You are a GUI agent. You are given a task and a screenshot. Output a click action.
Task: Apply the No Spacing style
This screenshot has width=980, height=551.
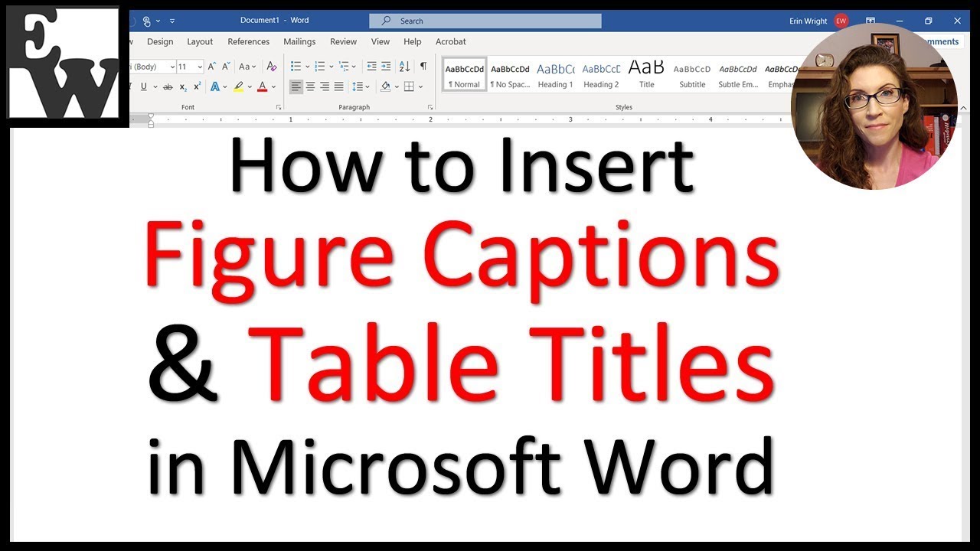click(x=510, y=74)
